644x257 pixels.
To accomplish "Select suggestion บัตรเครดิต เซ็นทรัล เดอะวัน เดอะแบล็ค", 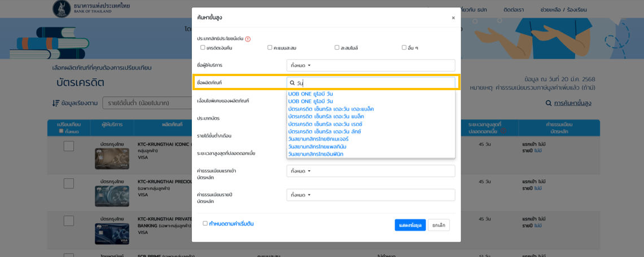I will 331,109.
